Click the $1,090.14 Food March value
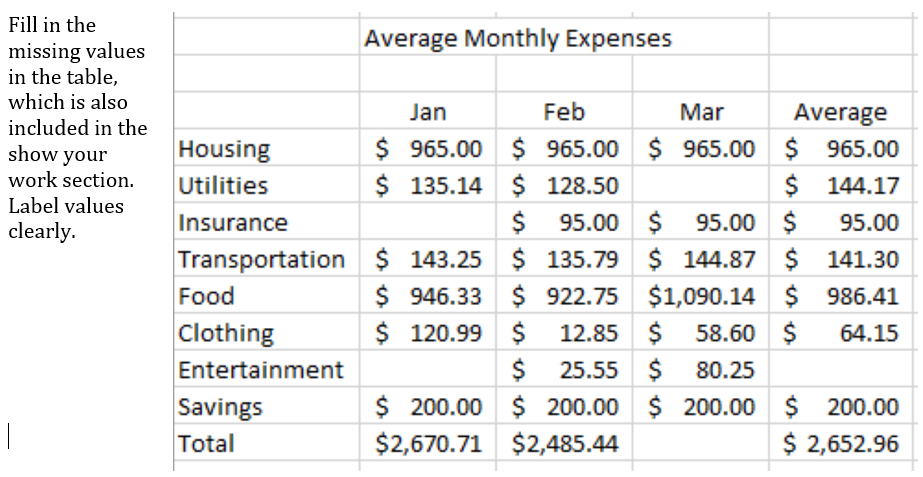Viewport: 923px width, 477px height. click(x=702, y=296)
